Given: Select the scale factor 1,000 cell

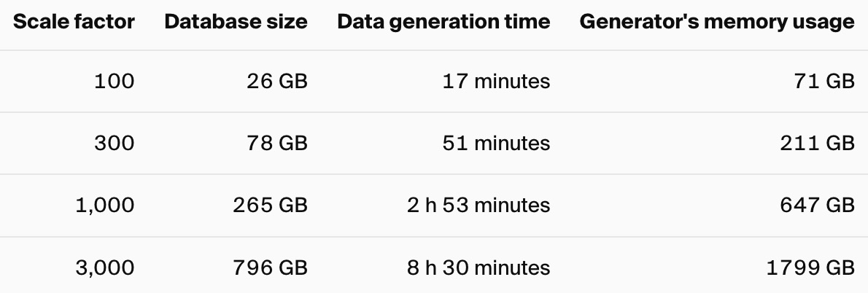Looking at the screenshot, I should coord(104,205).
